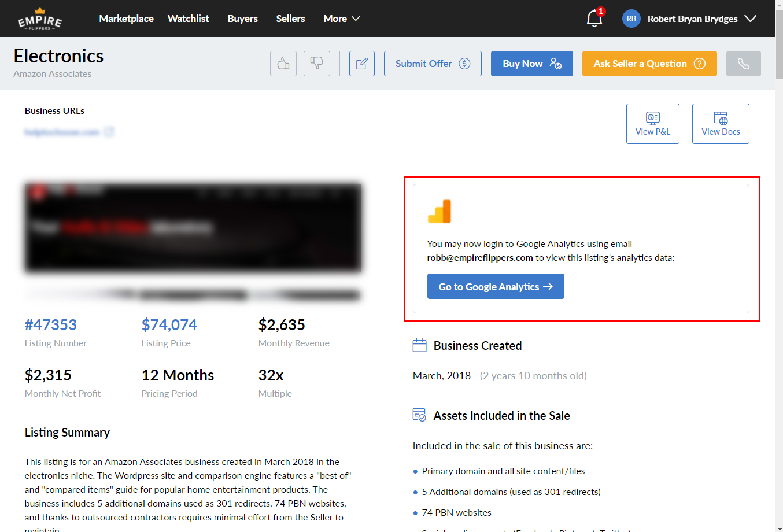The image size is (783, 532).
Task: Like the listing with thumbs-up
Action: click(283, 64)
